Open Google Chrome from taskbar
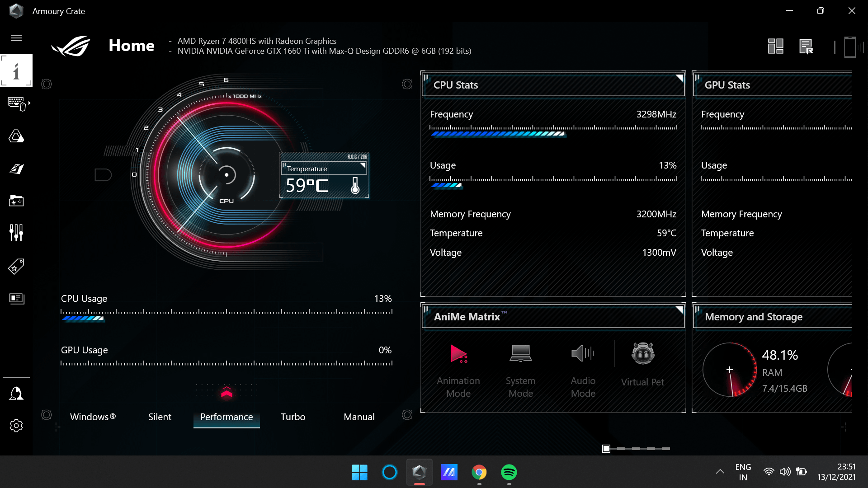The width and height of the screenshot is (868, 488). pyautogui.click(x=479, y=472)
